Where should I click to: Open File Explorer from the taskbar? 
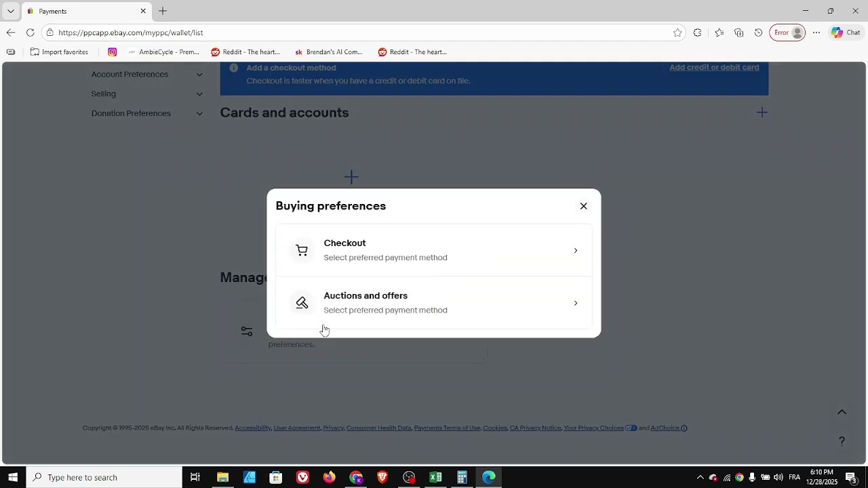pyautogui.click(x=222, y=477)
